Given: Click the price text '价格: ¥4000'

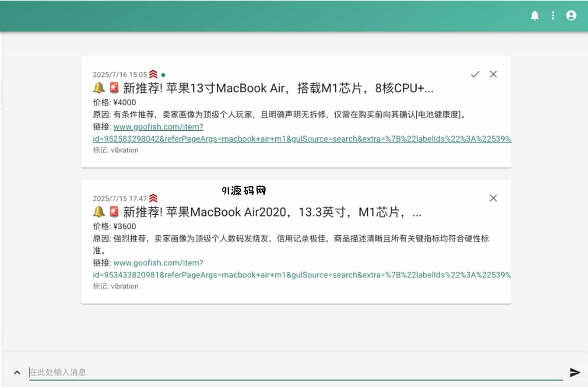Looking at the screenshot, I should tap(115, 102).
